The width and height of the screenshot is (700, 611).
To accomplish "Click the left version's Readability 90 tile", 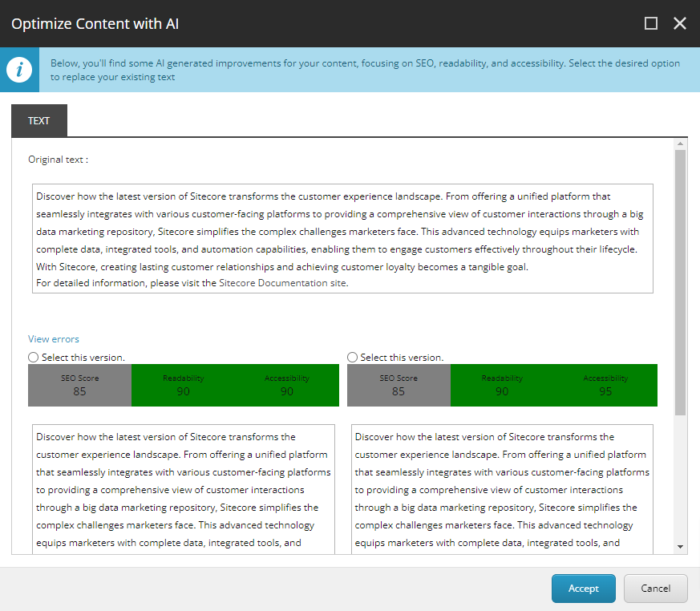I will point(184,385).
